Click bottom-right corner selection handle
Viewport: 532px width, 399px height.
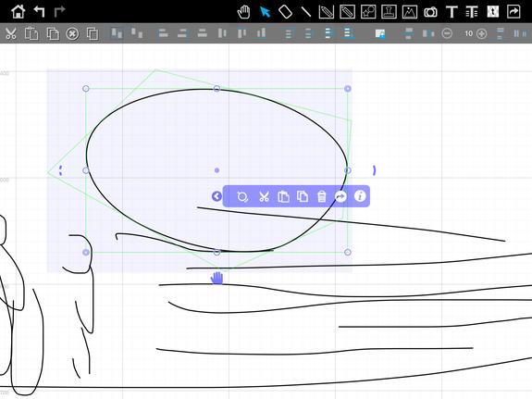coord(348,253)
